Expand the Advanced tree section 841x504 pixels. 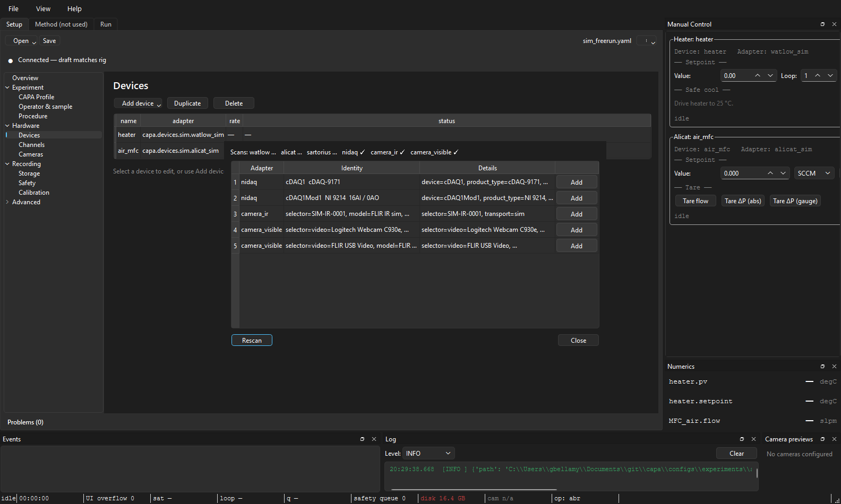(x=7, y=202)
